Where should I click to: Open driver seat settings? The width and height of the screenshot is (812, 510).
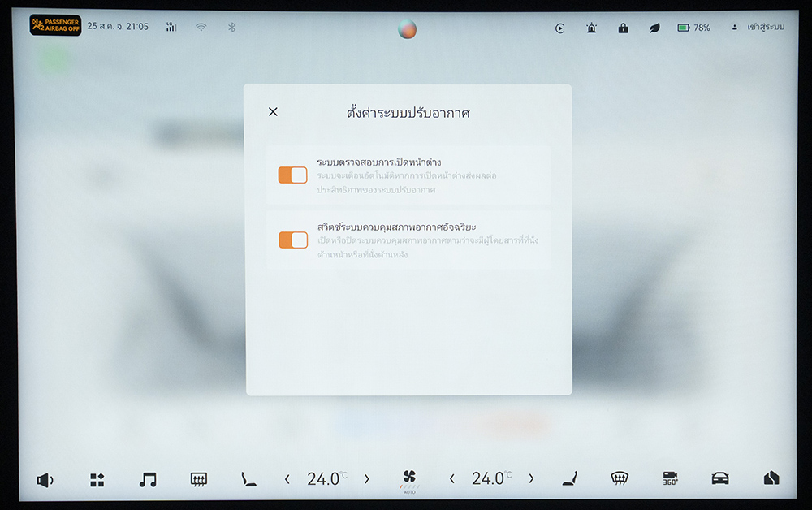tap(248, 480)
